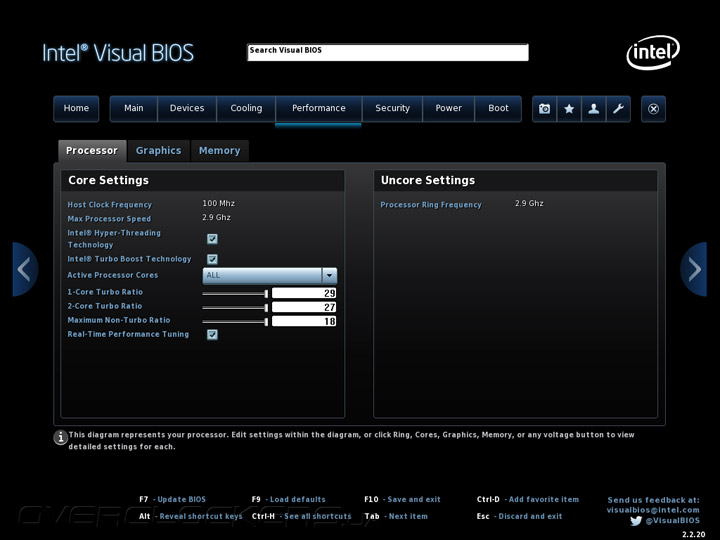The image size is (720, 540).
Task: Open the Active Processor Cores dropdown
Action: tap(270, 276)
